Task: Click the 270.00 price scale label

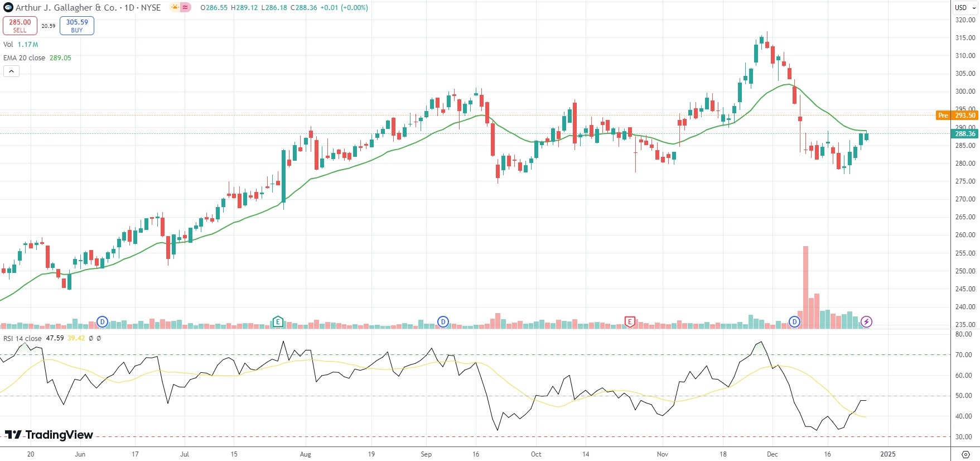Action: pyautogui.click(x=965, y=199)
